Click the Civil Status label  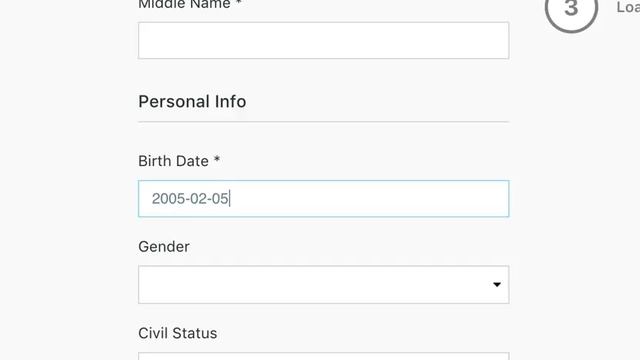coord(178,333)
